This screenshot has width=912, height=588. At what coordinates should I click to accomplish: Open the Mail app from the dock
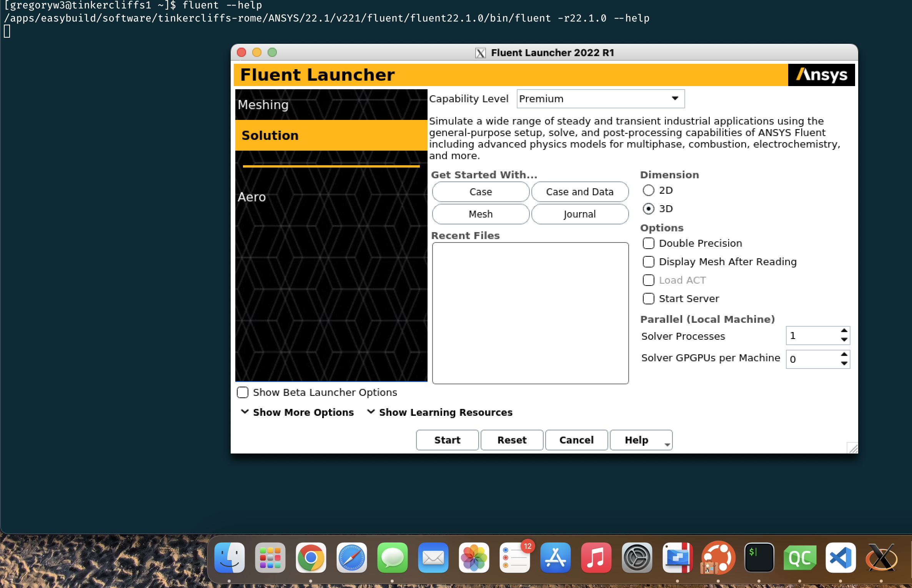[x=433, y=558]
